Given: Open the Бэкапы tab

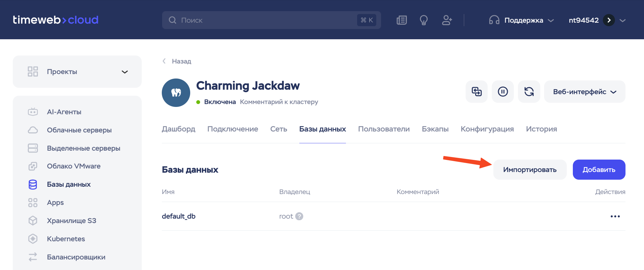Looking at the screenshot, I should tap(435, 129).
